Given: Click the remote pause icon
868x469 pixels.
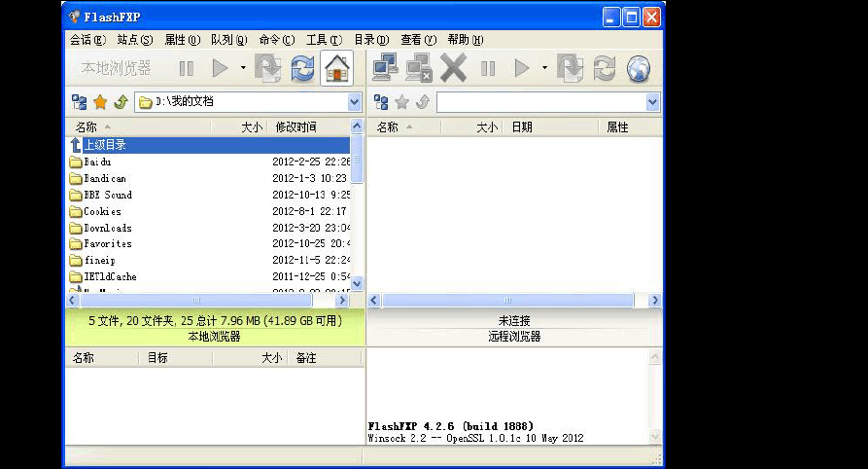Looking at the screenshot, I should [488, 69].
